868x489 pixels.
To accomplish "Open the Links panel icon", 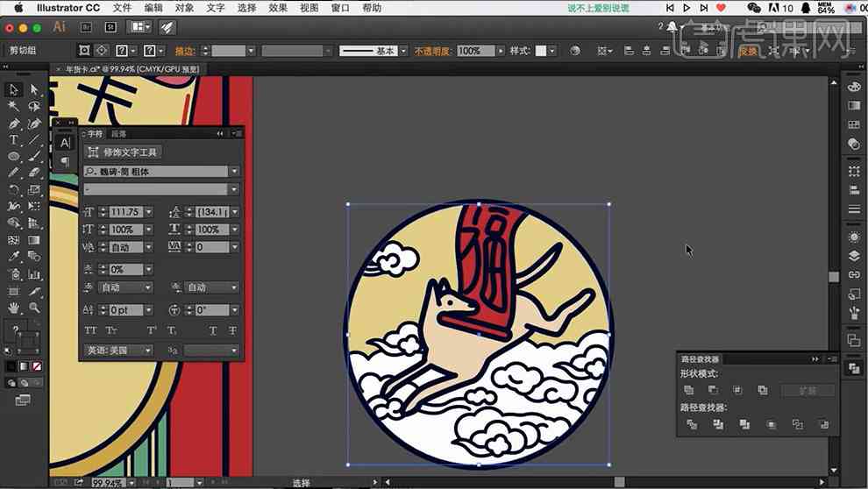I will click(x=854, y=275).
